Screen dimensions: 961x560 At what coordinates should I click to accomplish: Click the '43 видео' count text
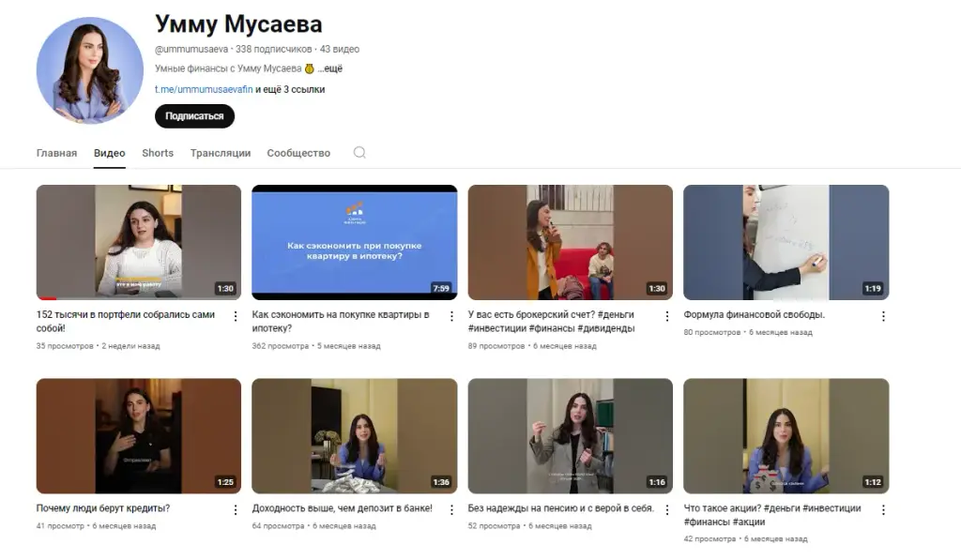340,49
